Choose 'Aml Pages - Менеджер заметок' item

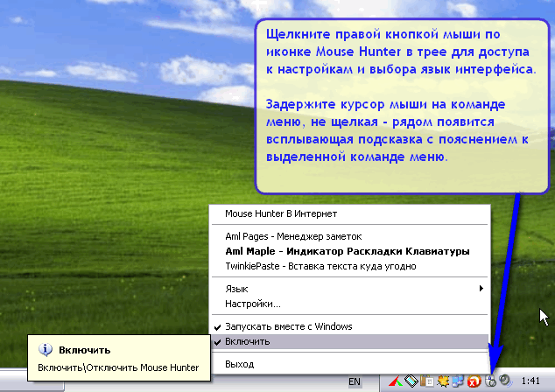(349, 236)
